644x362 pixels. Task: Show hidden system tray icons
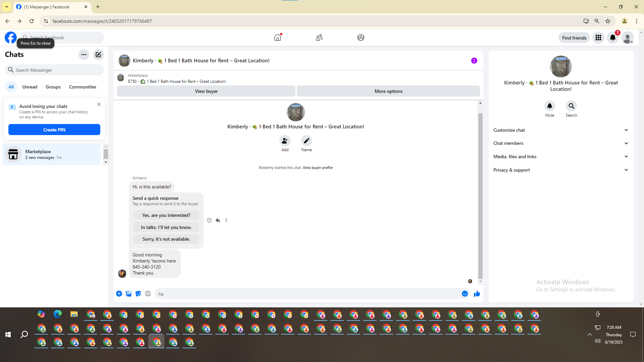coord(589,335)
